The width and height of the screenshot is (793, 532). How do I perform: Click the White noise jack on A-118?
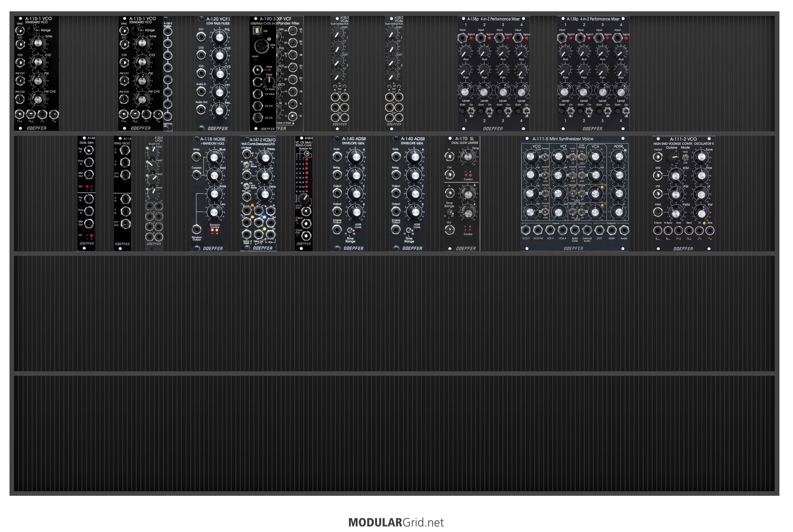pyautogui.click(x=196, y=157)
